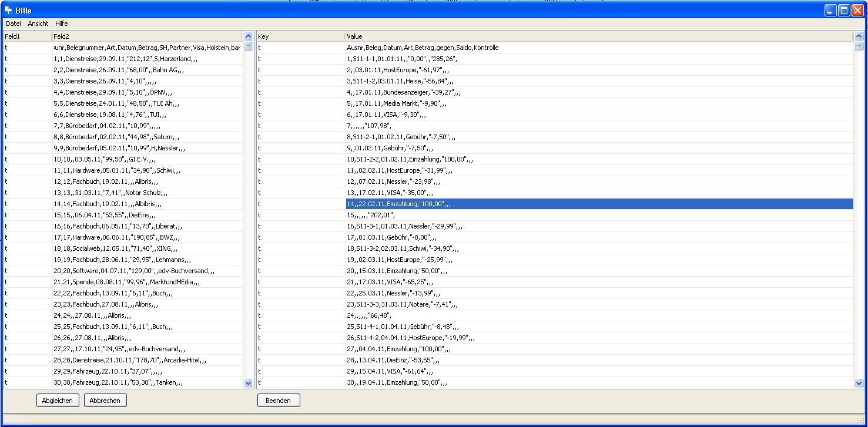This screenshot has width=868, height=427.
Task: Open the Ansicht menu
Action: pos(38,23)
